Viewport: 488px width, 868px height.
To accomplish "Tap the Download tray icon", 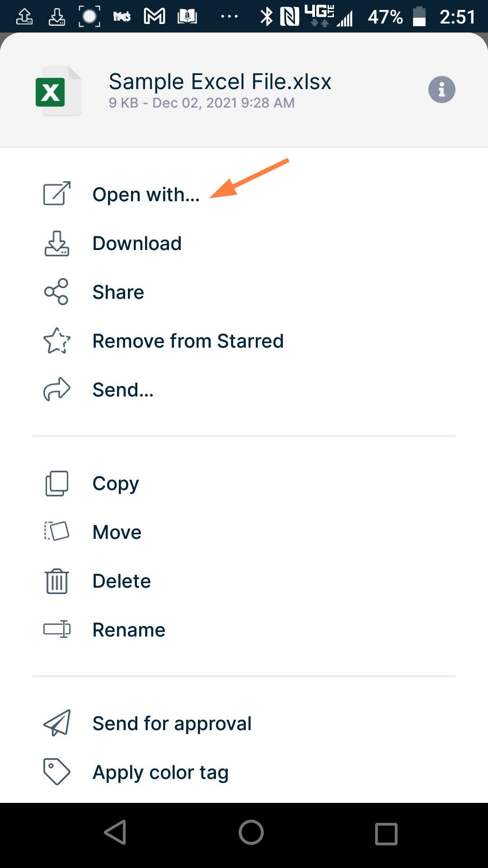I will [57, 244].
